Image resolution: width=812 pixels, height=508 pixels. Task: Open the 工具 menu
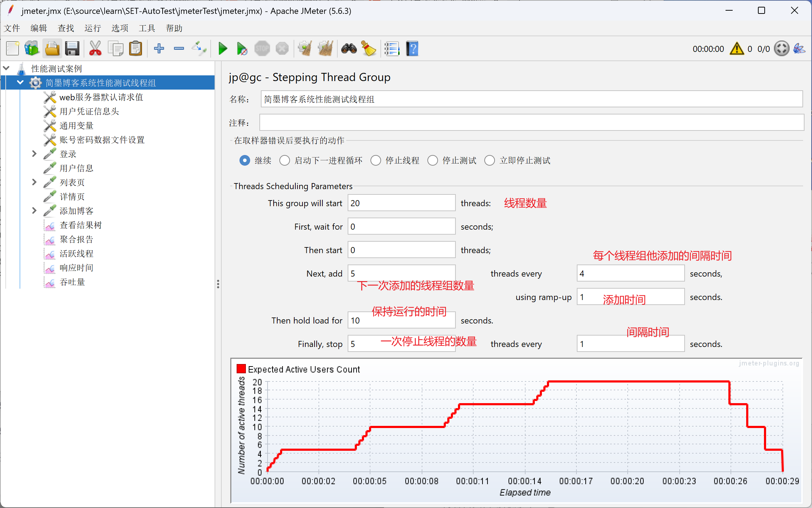[147, 28]
